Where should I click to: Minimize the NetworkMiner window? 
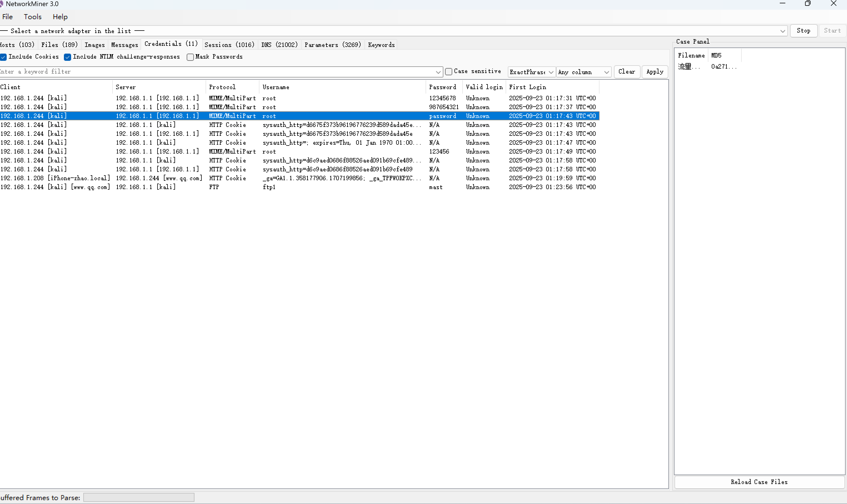pyautogui.click(x=783, y=4)
